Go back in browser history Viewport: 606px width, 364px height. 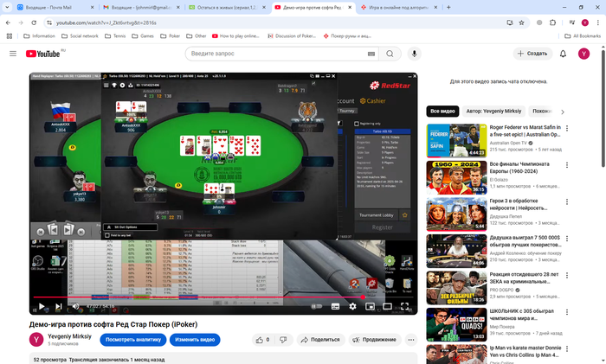click(x=8, y=22)
